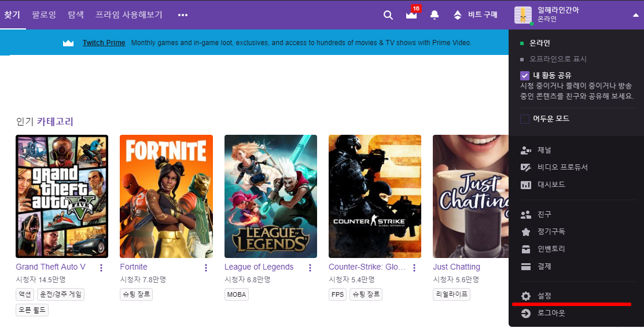The height and width of the screenshot is (328, 644).
Task: Click the user avatar picture
Action: tap(523, 15)
